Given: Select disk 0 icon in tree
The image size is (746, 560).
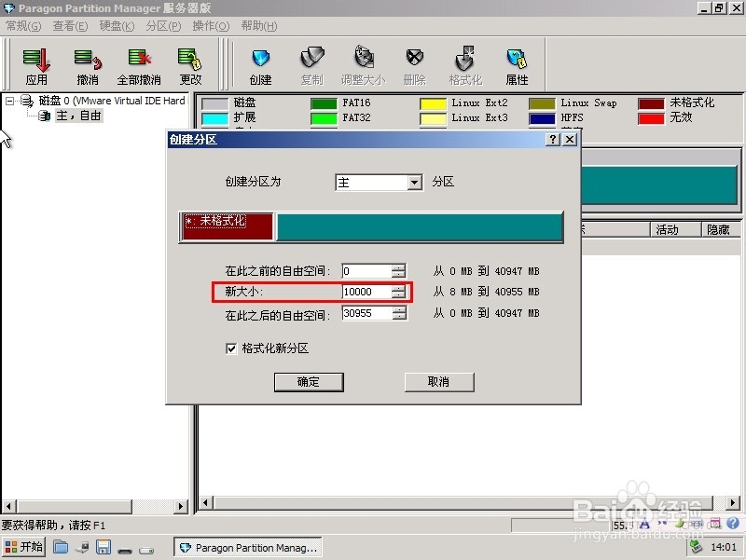Looking at the screenshot, I should [x=27, y=101].
